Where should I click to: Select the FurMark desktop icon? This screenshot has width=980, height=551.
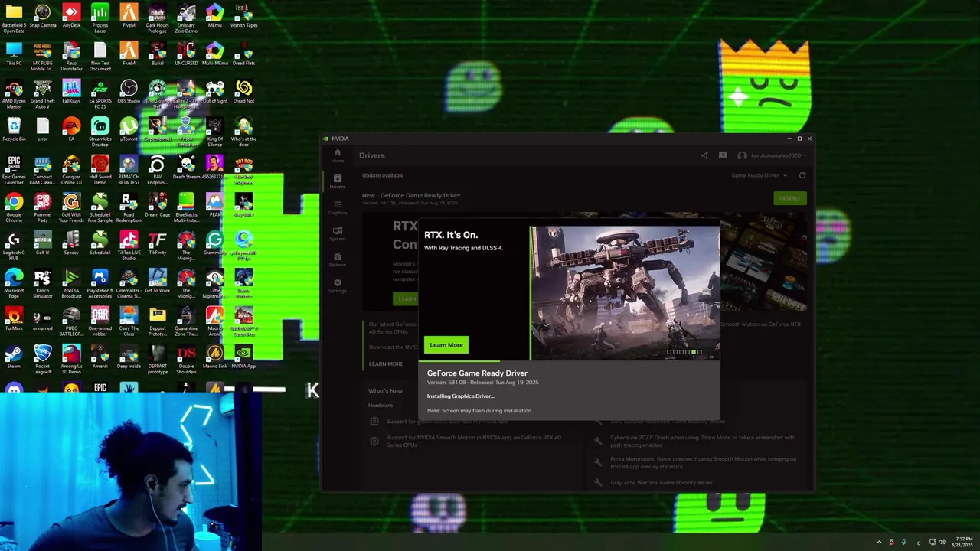[x=14, y=318]
